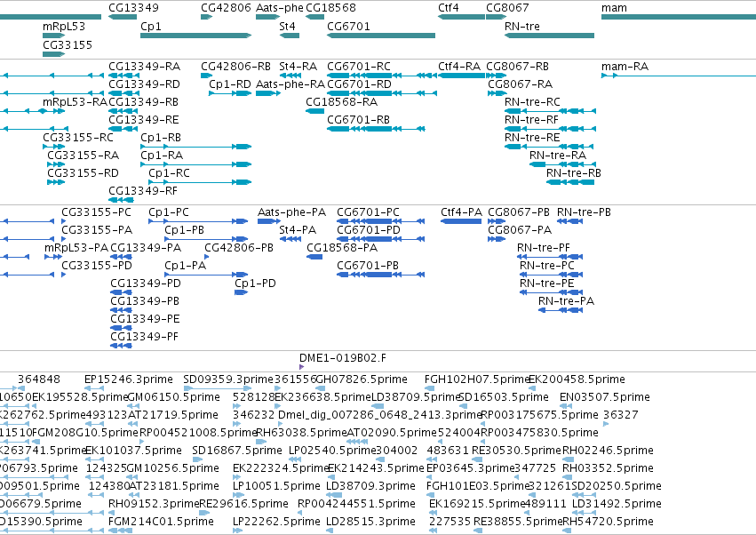Select the RN-tre-RC transcript label

[532, 102]
